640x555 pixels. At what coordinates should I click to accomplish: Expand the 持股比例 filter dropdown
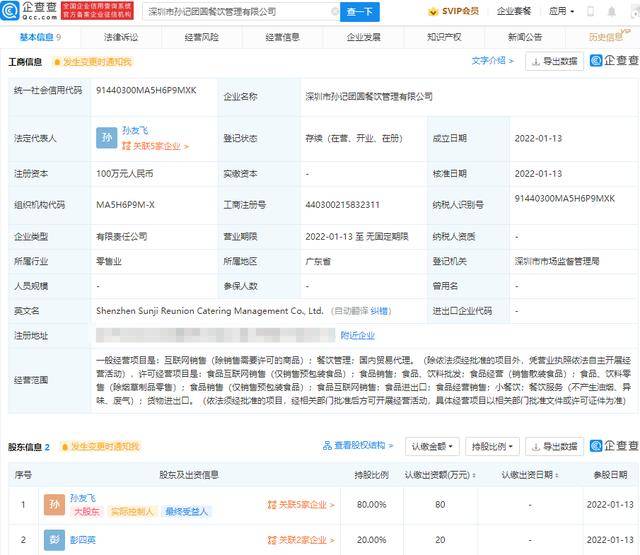492,445
